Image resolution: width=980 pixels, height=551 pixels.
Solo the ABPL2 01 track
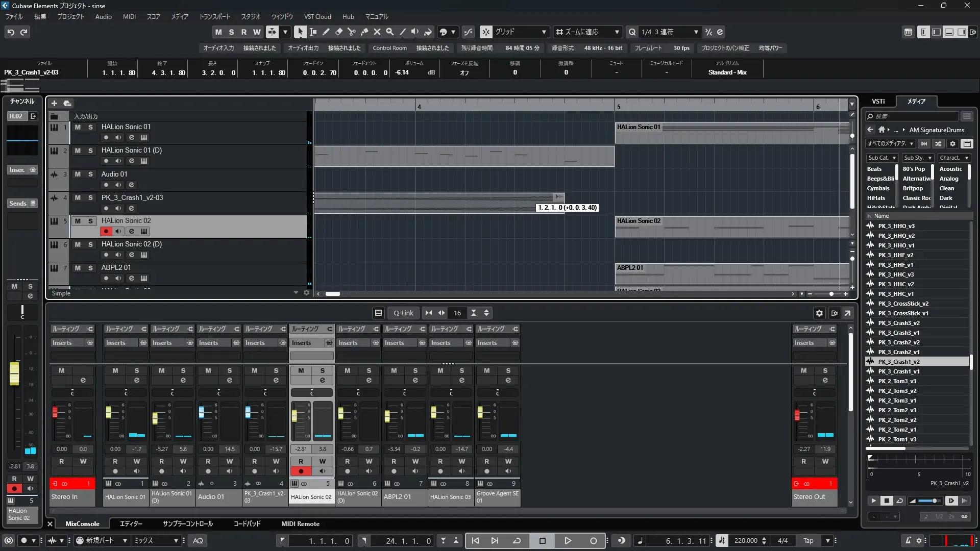pyautogui.click(x=90, y=268)
